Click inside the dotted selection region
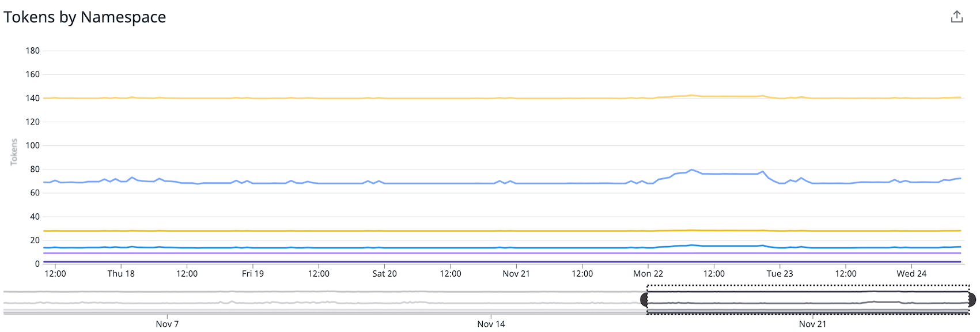This screenshot has width=980, height=332. 807,299
